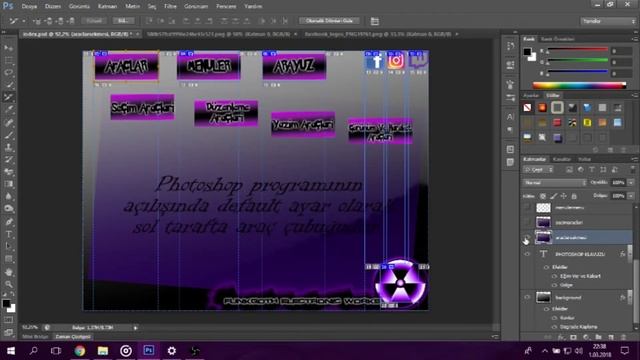Select the Lasso tool
The width and height of the screenshot is (640, 360).
click(x=9, y=73)
